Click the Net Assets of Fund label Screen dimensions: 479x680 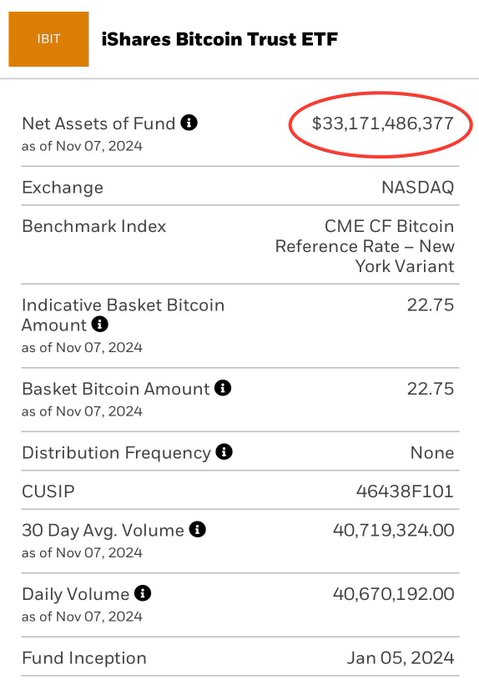pyautogui.click(x=98, y=124)
